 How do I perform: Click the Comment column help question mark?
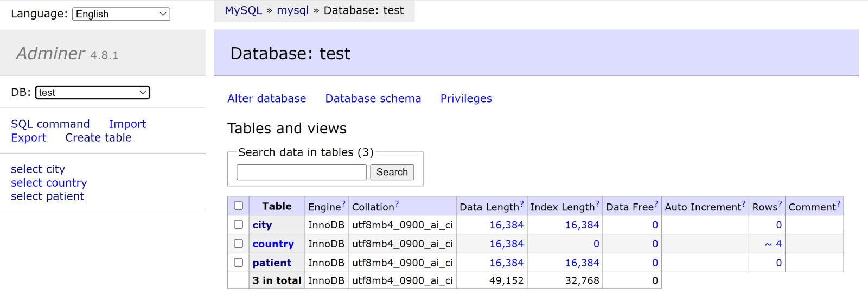click(838, 204)
